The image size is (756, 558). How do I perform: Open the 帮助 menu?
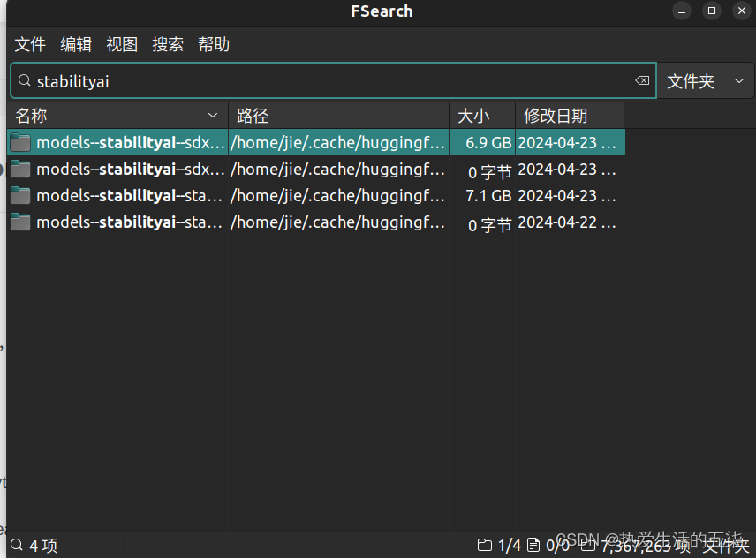tap(214, 44)
